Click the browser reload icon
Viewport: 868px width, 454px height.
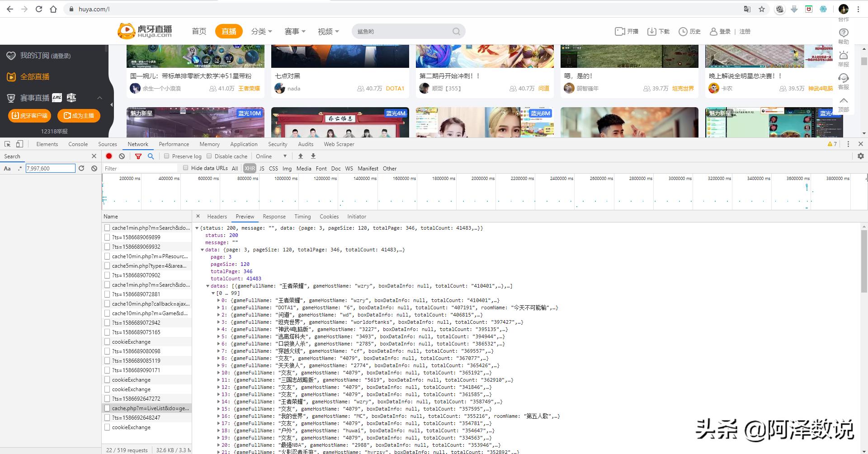[x=39, y=9]
